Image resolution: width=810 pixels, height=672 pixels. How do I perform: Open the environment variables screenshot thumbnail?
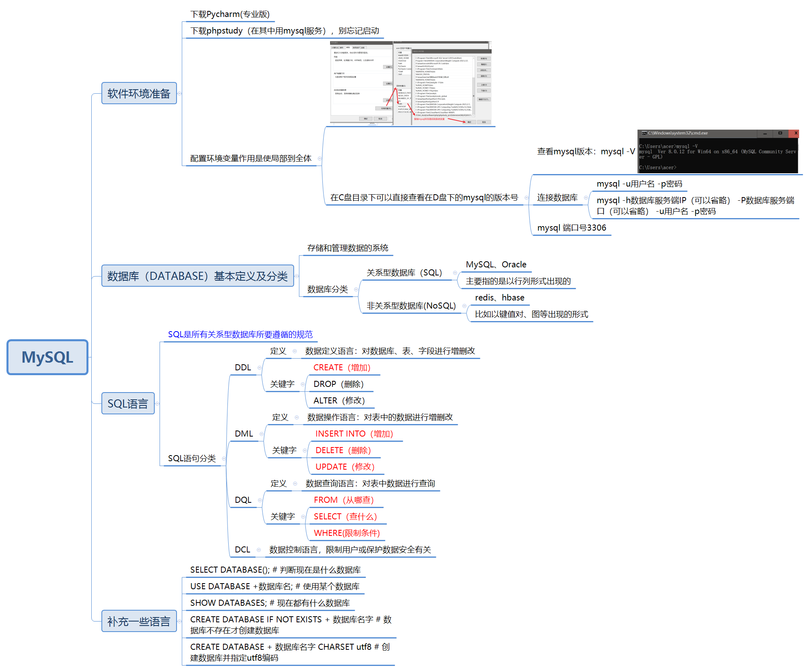coord(410,83)
